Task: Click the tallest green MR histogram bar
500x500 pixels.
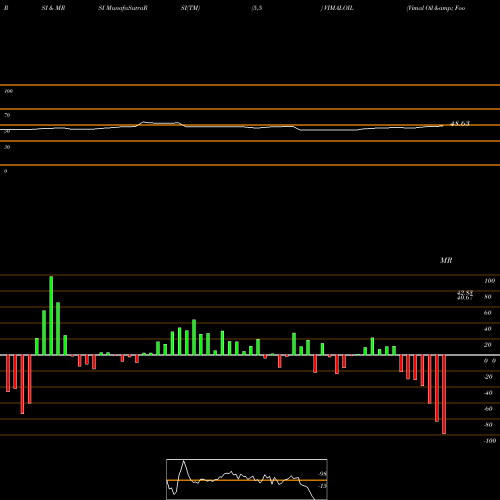Action: pyautogui.click(x=51, y=315)
